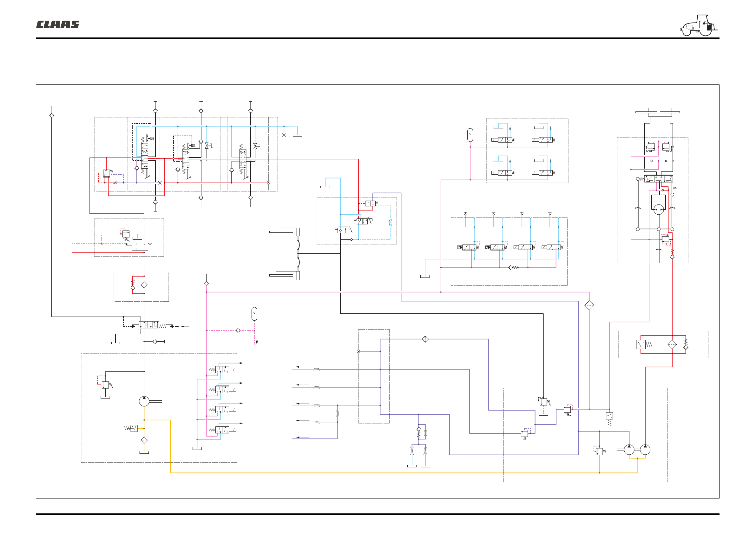Select the lower lift cylinder symbol

[x=285, y=275]
